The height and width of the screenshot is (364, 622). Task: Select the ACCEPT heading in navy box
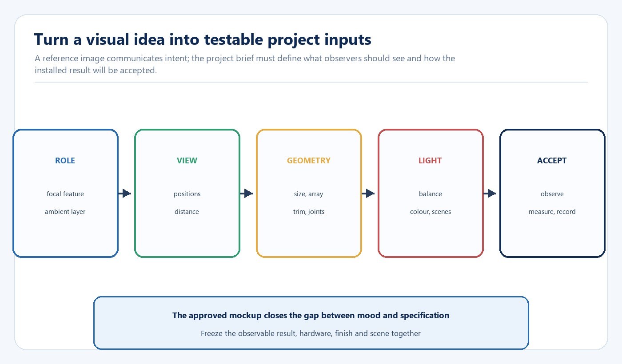(552, 161)
